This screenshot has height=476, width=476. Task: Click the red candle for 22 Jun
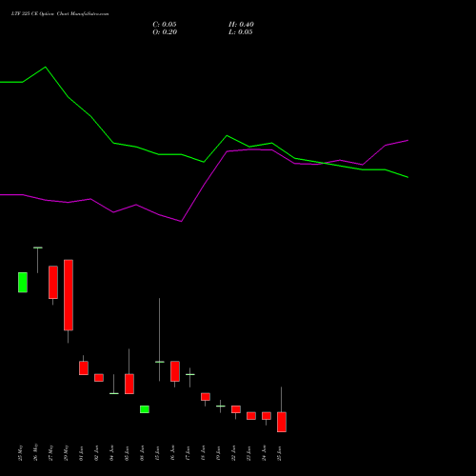[x=236, y=409]
